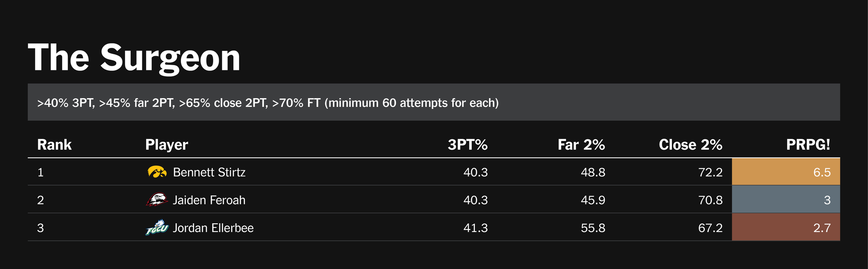The height and width of the screenshot is (269, 868).
Task: Click the orange 6.5 PRPG cell
Action: [x=786, y=172]
